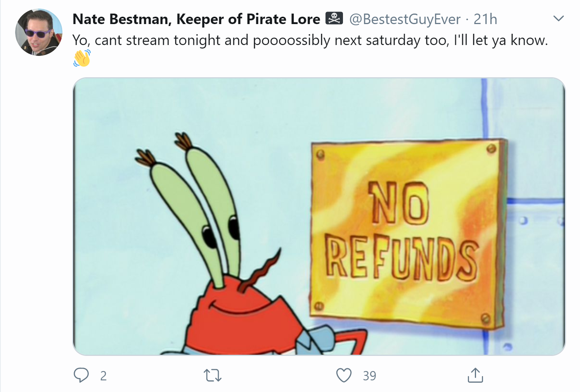Click the 21h timestamp link
Viewport: 580px width, 392px height.
485,19
